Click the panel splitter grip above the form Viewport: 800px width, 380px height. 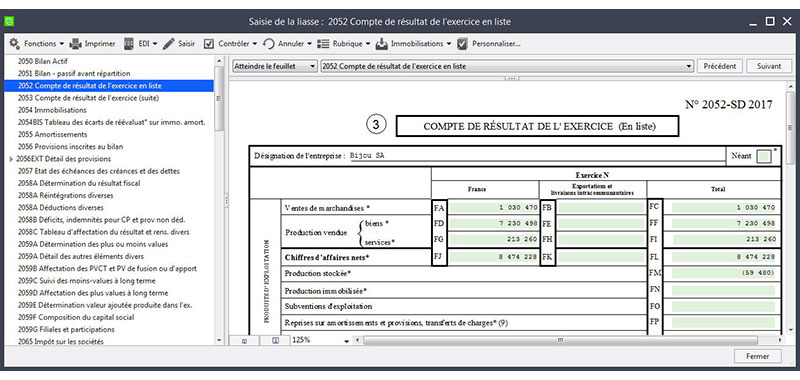512,79
